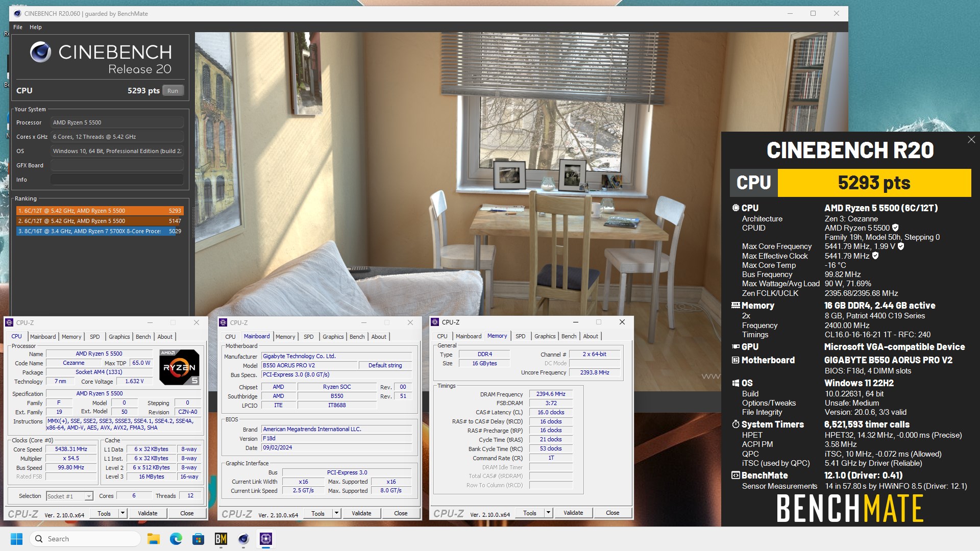Image resolution: width=980 pixels, height=551 pixels.
Task: Click Close button in CPU window
Action: pos(187,513)
